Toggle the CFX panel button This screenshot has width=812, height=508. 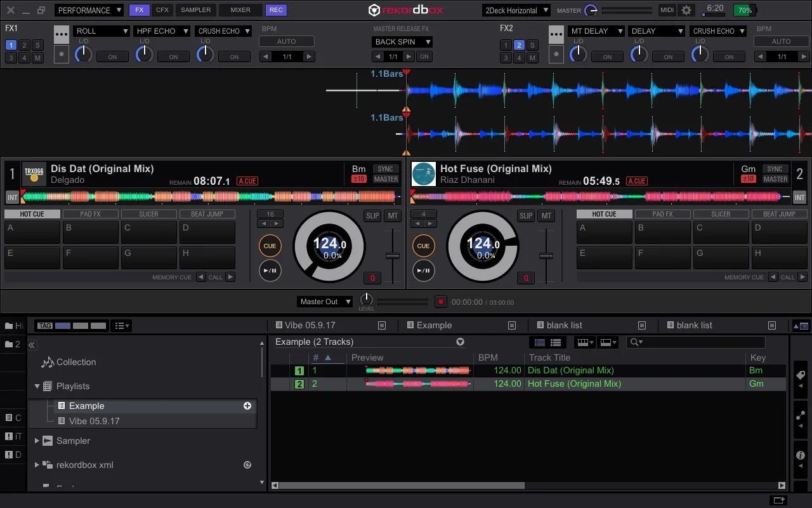162,10
